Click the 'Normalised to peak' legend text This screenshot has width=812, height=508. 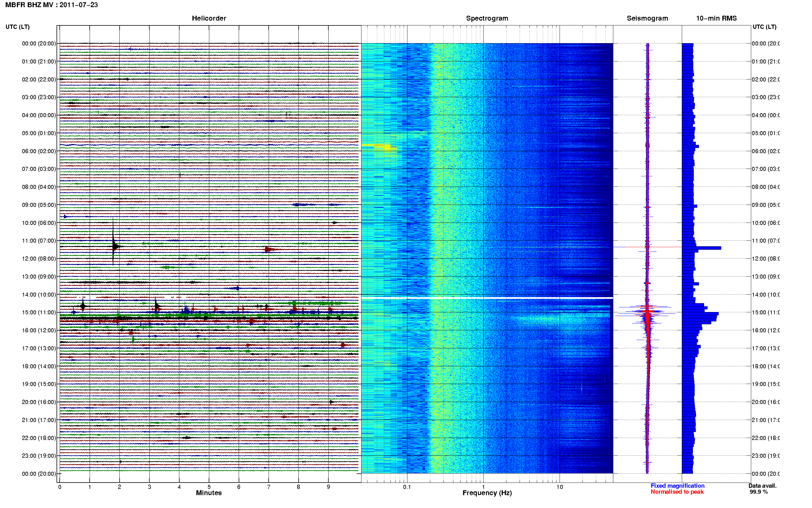[x=677, y=492]
